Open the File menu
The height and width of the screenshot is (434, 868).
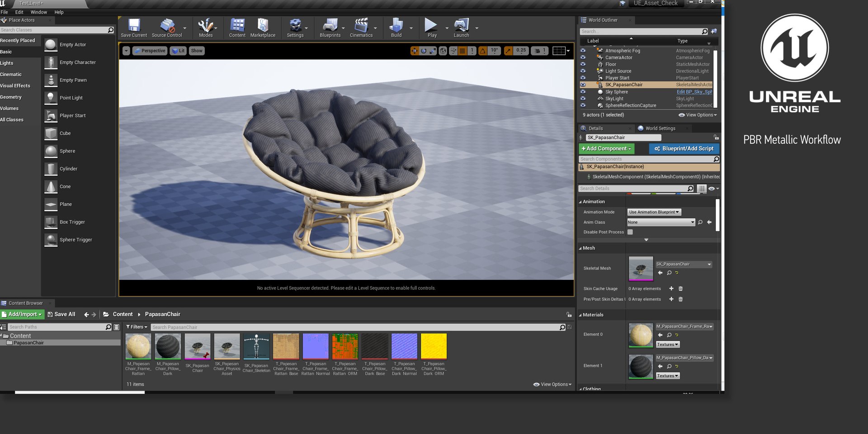coord(4,12)
